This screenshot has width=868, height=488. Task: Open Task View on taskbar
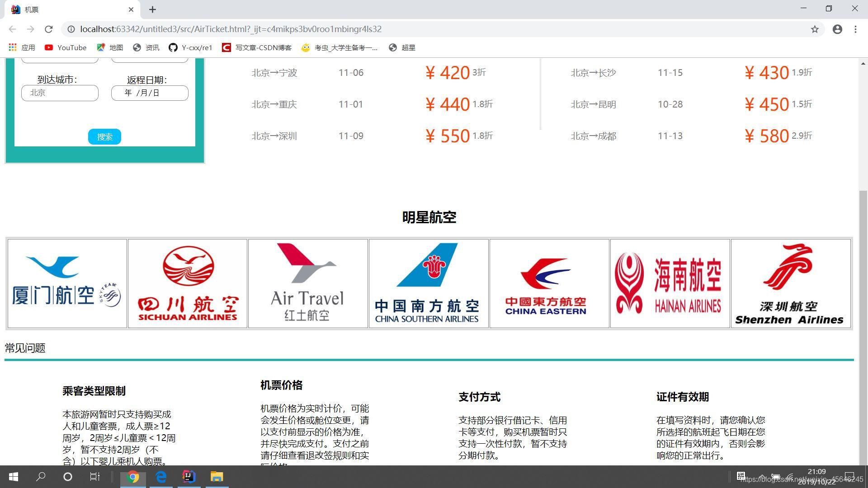(94, 477)
